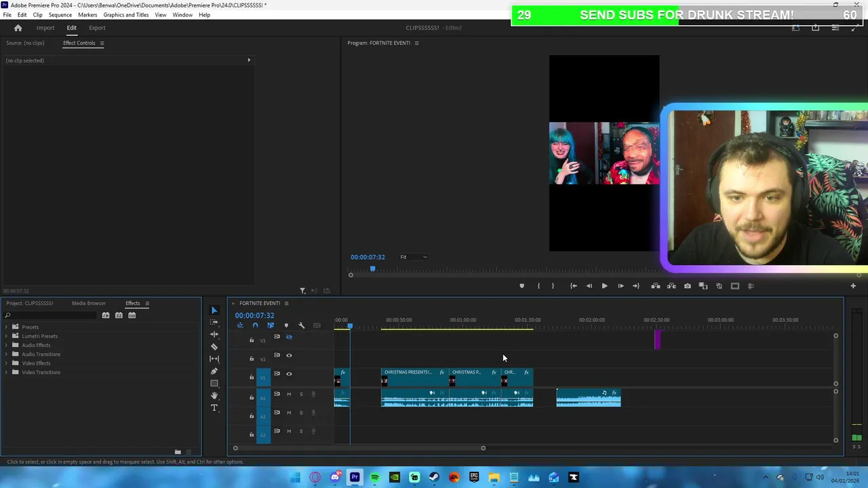Open the Fit zoom level dropdown
The height and width of the screenshot is (488, 868).
point(413,257)
